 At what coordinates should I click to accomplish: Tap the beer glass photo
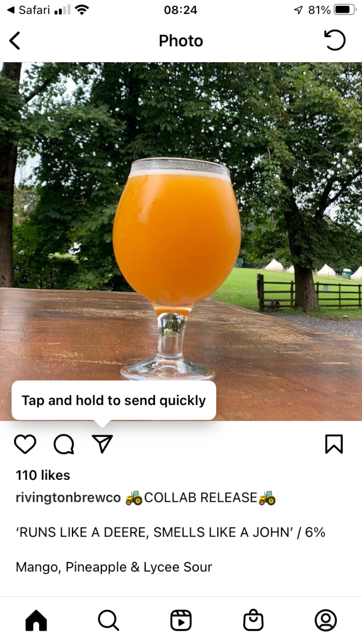[x=181, y=241]
